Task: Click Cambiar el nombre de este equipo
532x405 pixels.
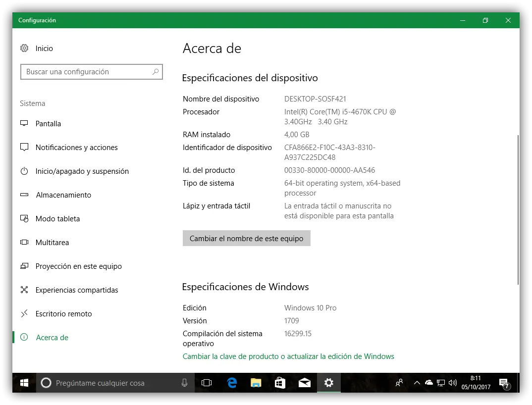Action: point(246,238)
